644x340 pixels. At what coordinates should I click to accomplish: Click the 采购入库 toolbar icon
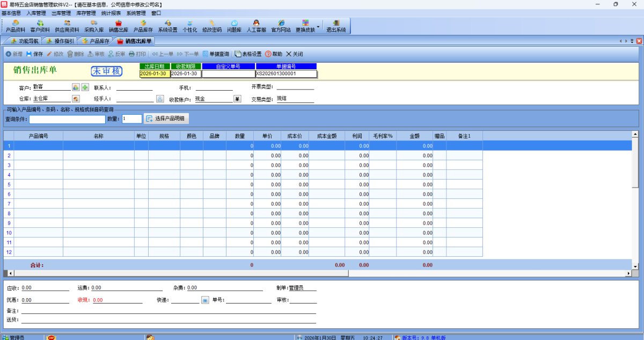94,26
